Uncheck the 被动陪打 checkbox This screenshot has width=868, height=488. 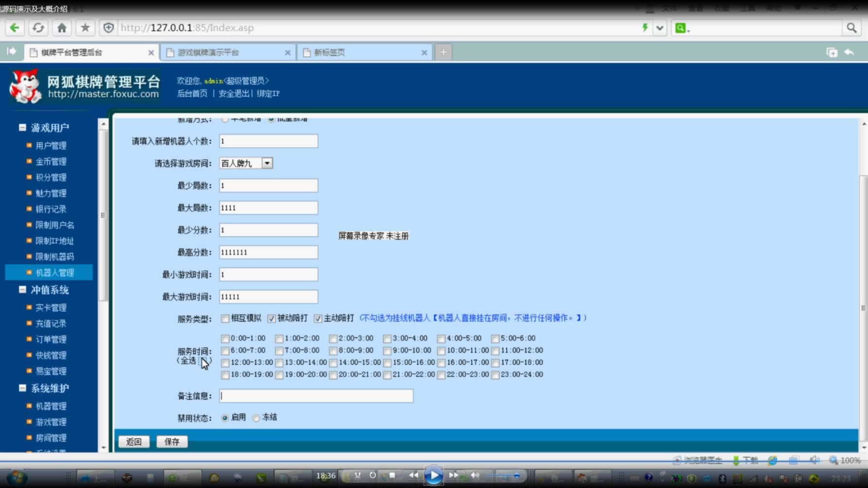point(272,319)
